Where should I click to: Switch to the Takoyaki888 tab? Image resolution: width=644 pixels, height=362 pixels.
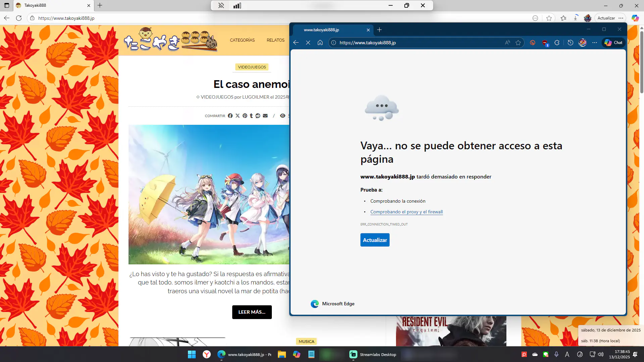click(50, 5)
